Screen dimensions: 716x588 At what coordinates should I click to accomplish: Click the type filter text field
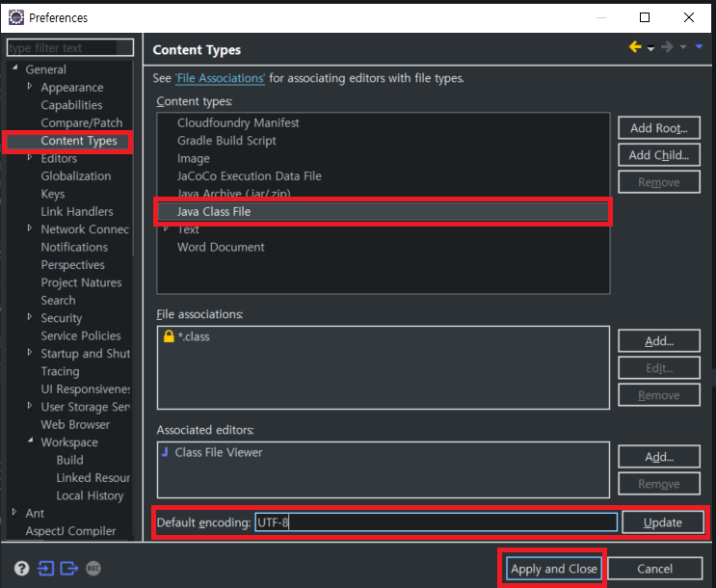[x=70, y=47]
